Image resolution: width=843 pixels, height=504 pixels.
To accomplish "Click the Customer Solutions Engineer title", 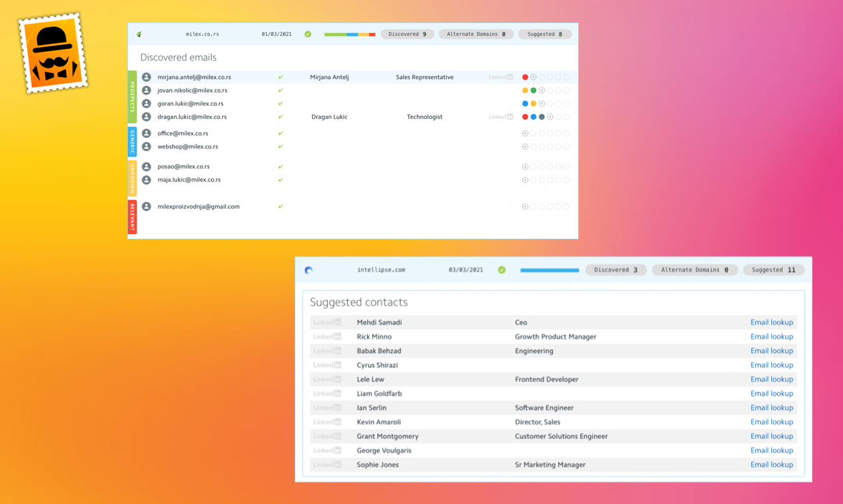I will pyautogui.click(x=562, y=436).
